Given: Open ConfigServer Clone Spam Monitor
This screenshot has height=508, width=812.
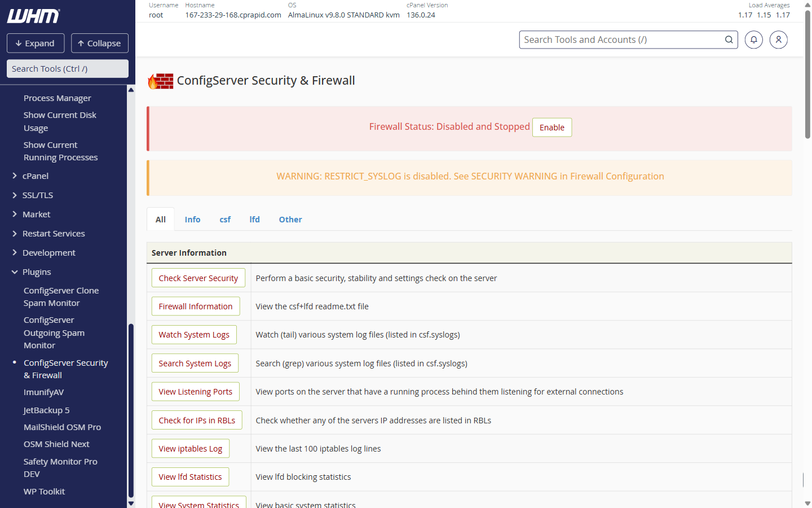Looking at the screenshot, I should [61, 297].
